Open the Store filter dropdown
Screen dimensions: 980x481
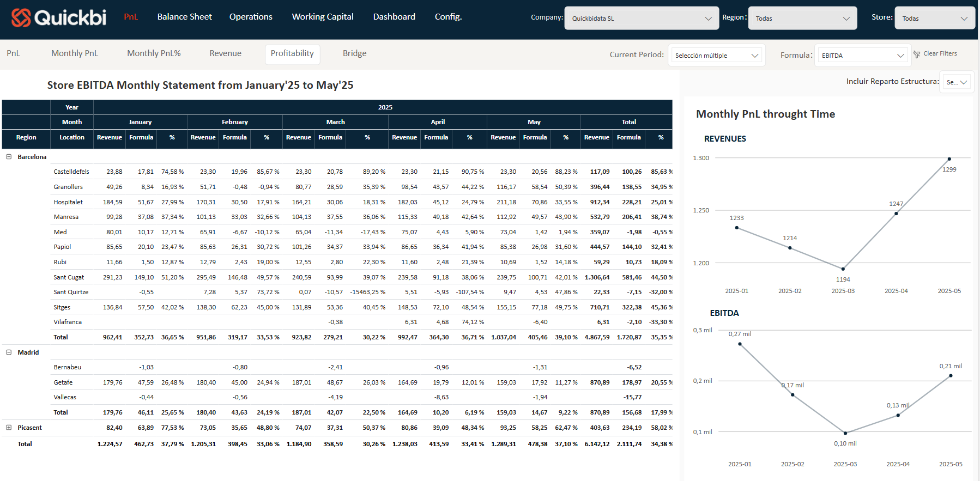[934, 19]
